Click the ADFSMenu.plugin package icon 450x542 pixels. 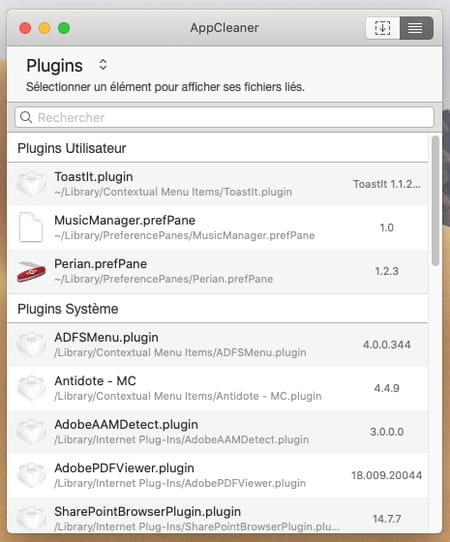(x=31, y=344)
